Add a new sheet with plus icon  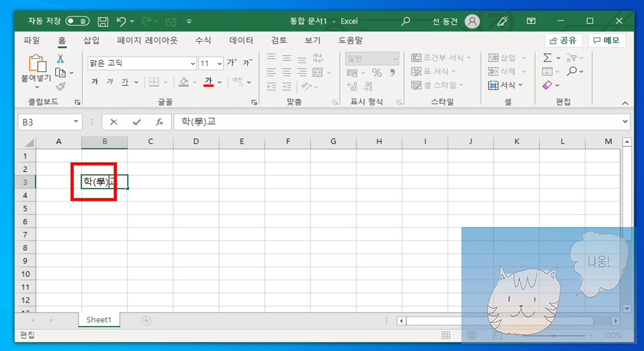[146, 321]
